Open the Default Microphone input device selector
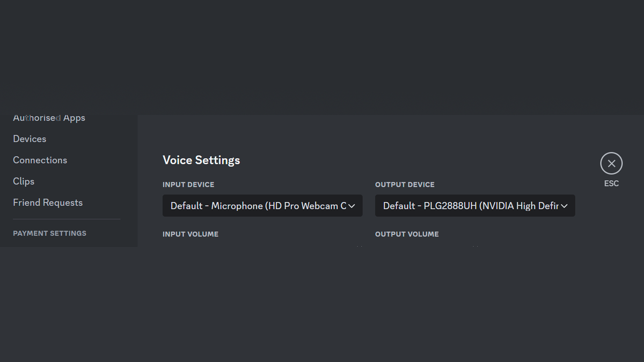 click(262, 205)
